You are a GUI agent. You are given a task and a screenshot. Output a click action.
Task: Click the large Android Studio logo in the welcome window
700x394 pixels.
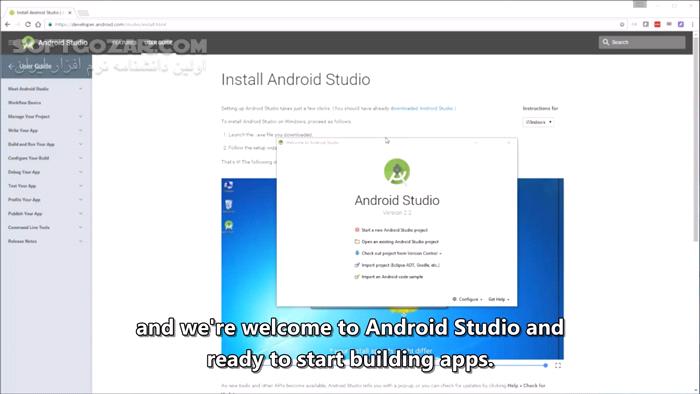point(397,171)
